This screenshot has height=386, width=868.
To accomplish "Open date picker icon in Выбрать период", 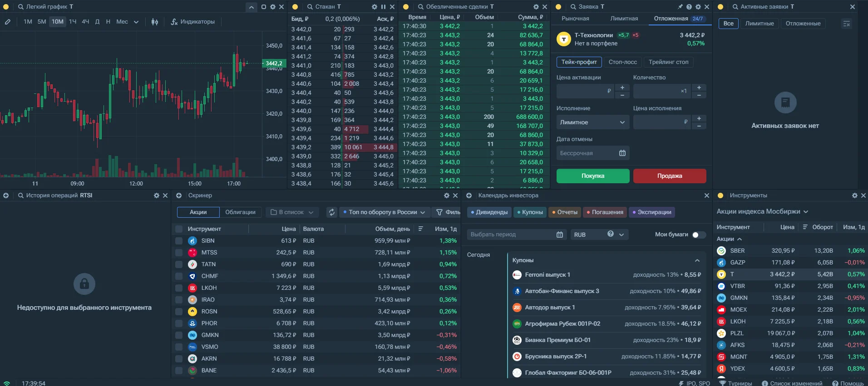I will pyautogui.click(x=560, y=235).
